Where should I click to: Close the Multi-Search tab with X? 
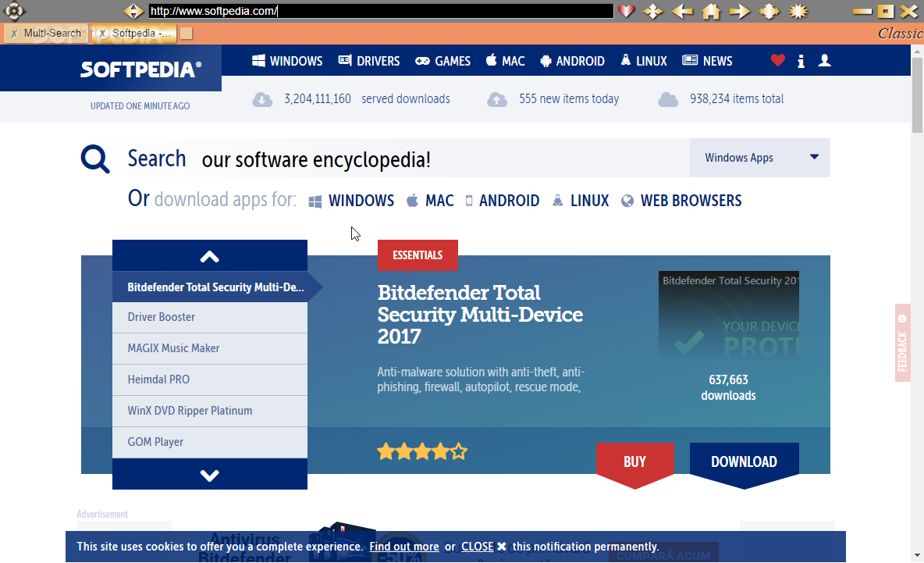(14, 34)
